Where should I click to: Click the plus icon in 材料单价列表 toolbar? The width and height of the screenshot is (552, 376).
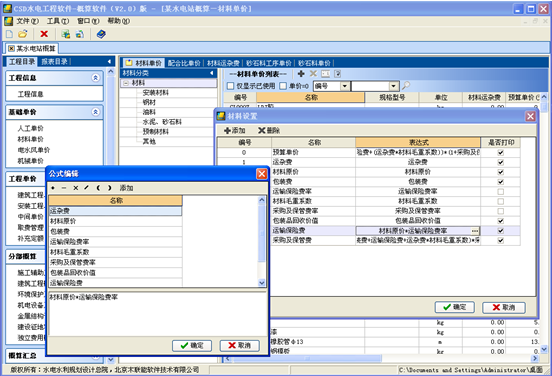(301, 74)
